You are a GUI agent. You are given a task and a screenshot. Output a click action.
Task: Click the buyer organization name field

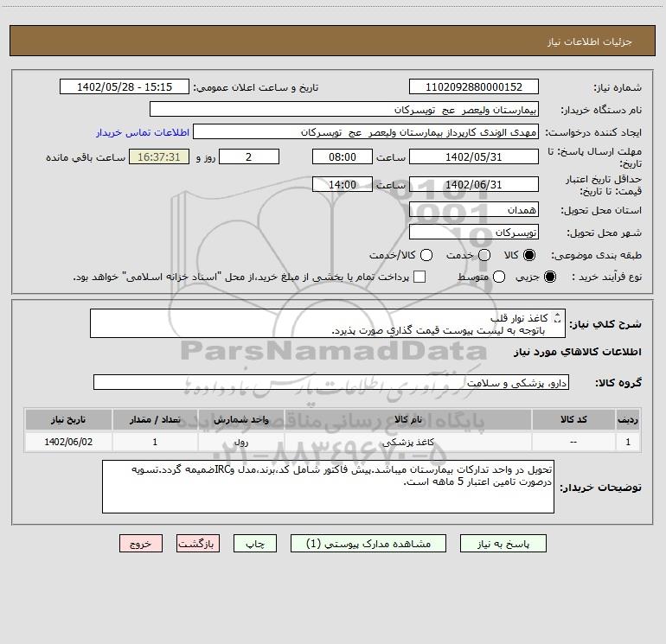344,109
